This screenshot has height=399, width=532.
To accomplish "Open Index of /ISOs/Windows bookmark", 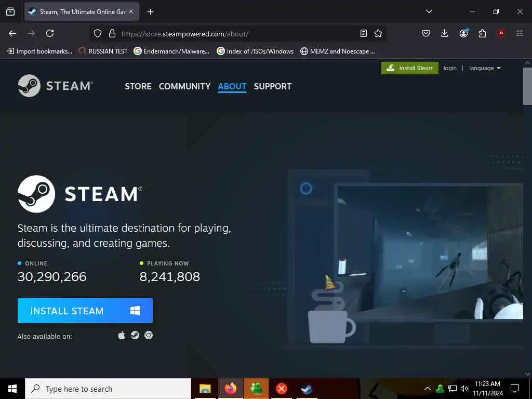I will pos(255,51).
